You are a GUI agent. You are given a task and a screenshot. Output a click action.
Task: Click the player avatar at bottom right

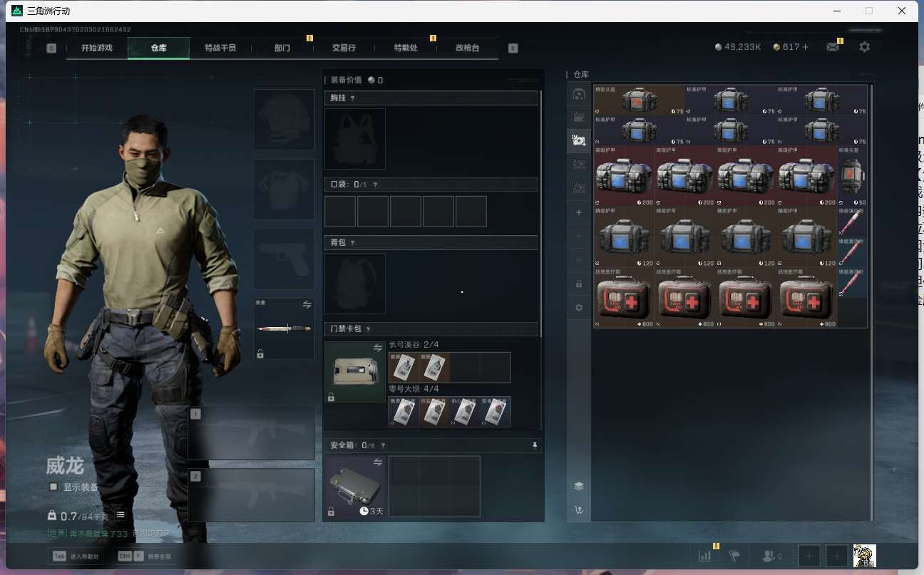864,556
